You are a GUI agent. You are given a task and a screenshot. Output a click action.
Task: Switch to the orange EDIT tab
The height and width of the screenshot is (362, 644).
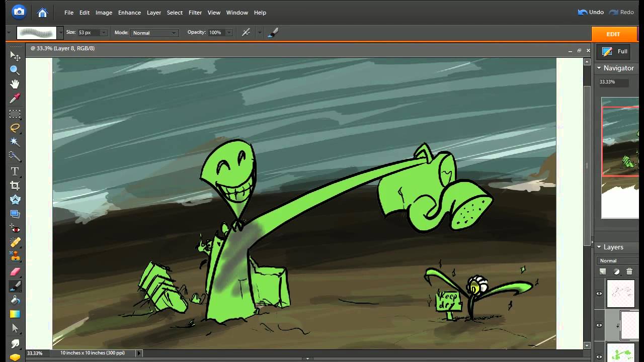(x=613, y=34)
